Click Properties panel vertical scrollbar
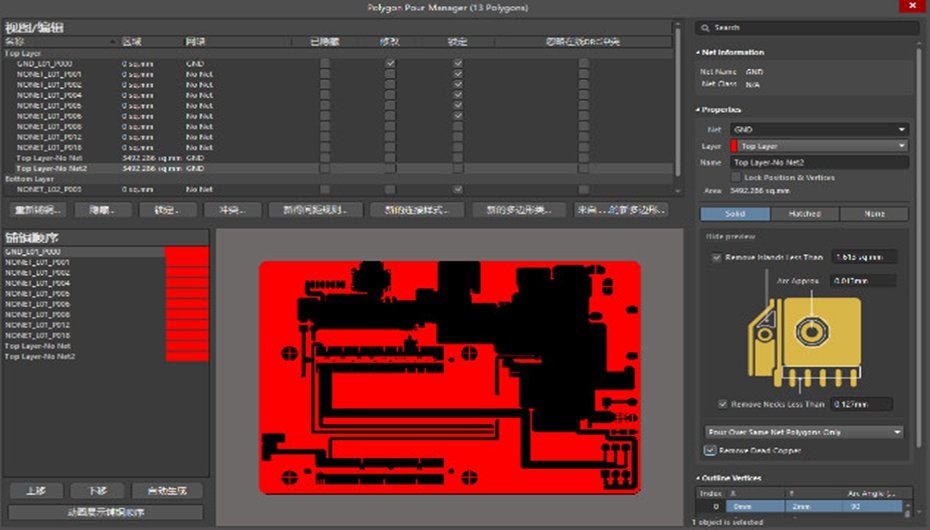This screenshot has height=530, width=930. [921, 249]
